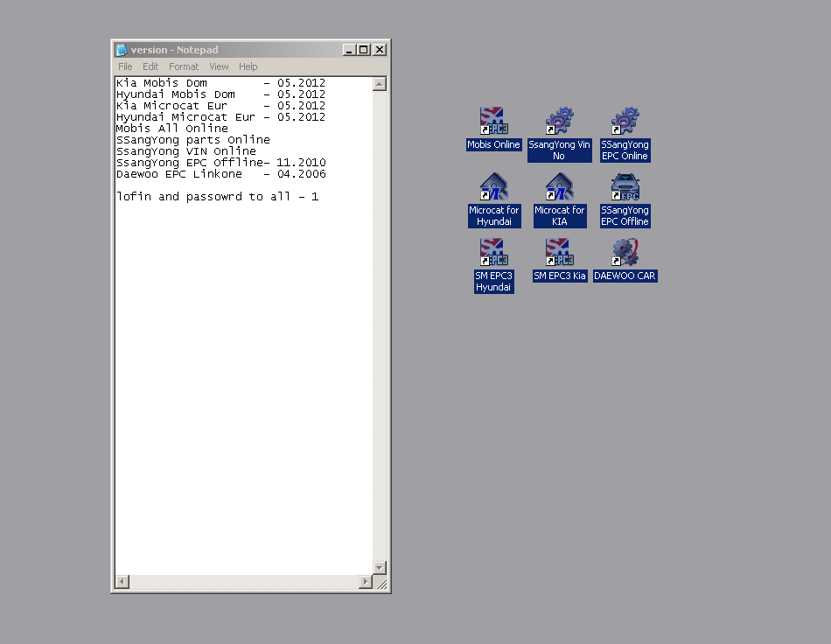Click the horizontal scrollbar left arrow
The image size is (831, 644).
click(122, 582)
